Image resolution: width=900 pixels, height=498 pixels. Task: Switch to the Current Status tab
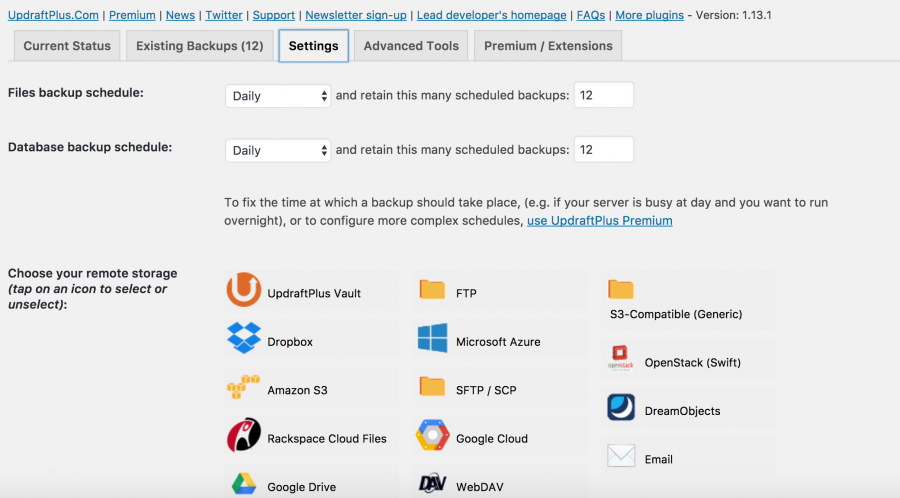pyautogui.click(x=67, y=46)
